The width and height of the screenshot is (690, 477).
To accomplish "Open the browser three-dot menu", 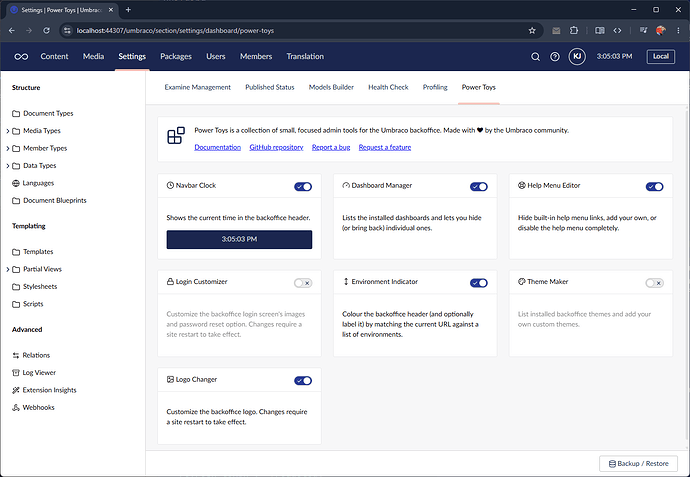I will click(678, 30).
